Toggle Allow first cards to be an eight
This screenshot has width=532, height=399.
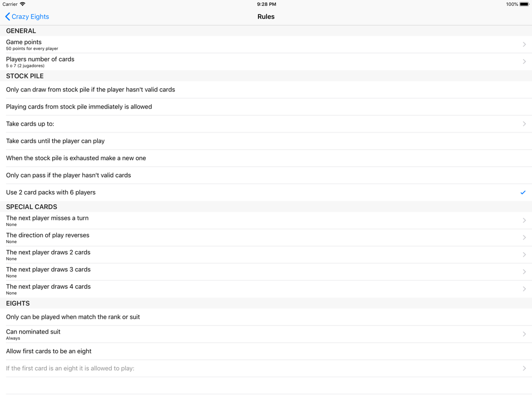tap(266, 351)
